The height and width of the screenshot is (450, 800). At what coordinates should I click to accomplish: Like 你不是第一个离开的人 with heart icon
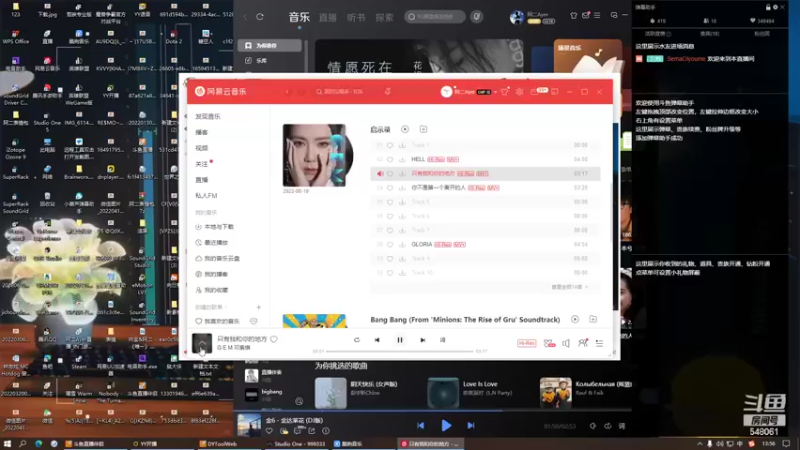tap(390, 188)
